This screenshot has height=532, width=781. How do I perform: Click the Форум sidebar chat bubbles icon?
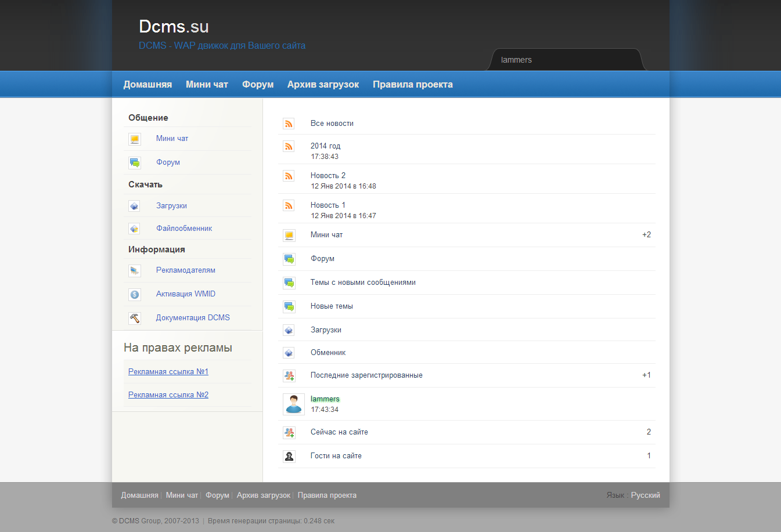click(135, 163)
